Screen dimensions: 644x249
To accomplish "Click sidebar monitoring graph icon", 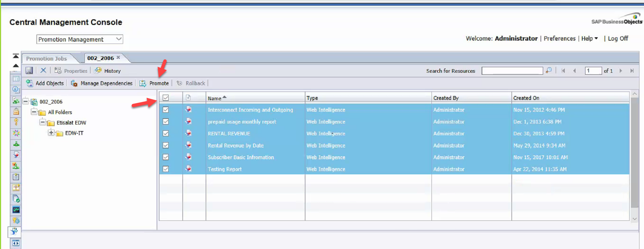I will [16, 210].
